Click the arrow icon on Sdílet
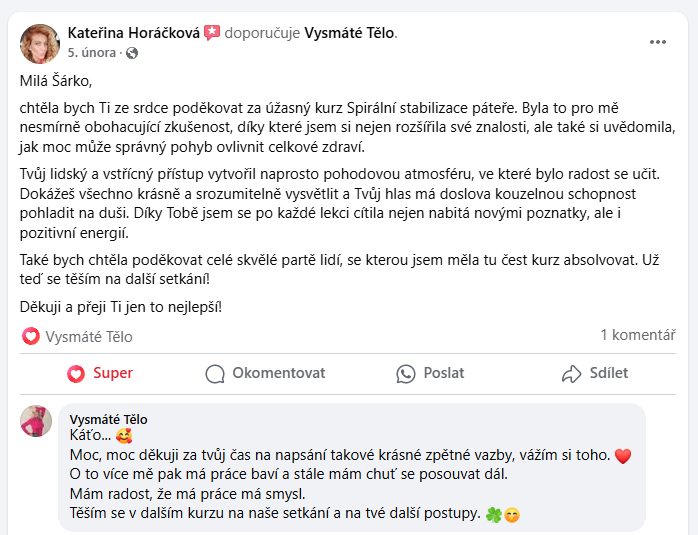The width and height of the screenshot is (698, 535). pos(571,374)
